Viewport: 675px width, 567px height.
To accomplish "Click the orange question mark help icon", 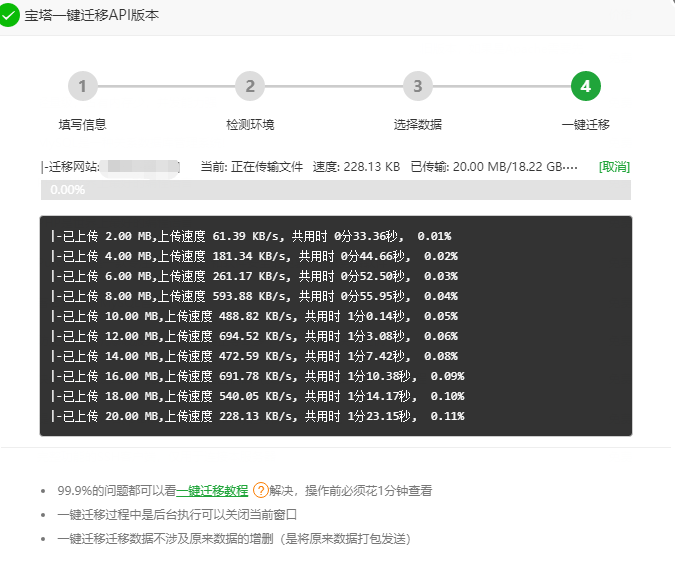I will click(260, 490).
